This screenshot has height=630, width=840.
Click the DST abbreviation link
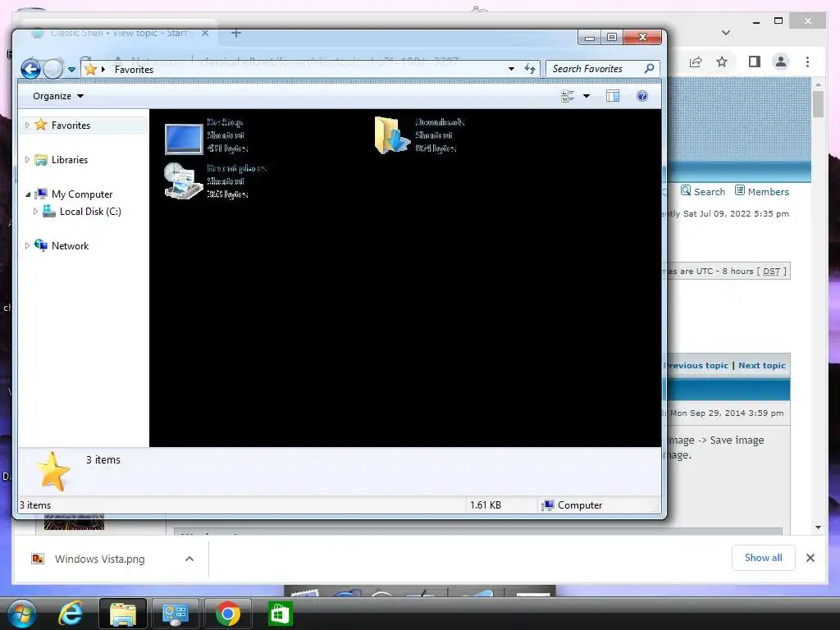771,271
